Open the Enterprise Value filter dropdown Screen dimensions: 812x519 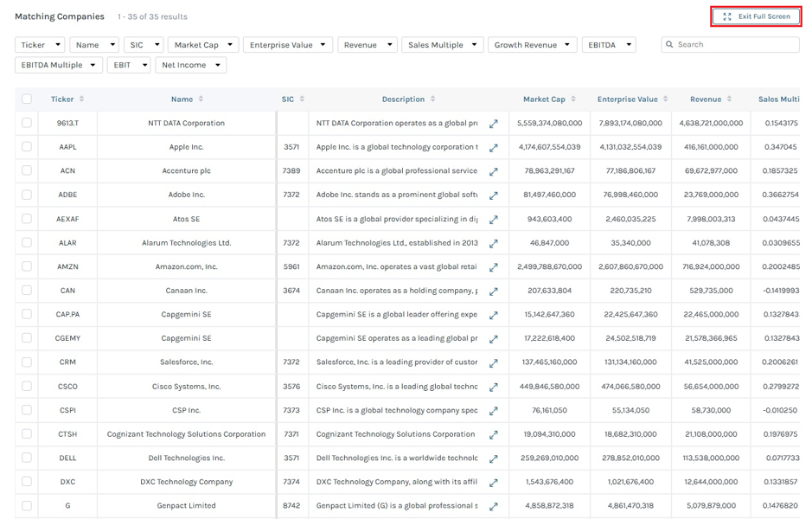click(x=287, y=45)
